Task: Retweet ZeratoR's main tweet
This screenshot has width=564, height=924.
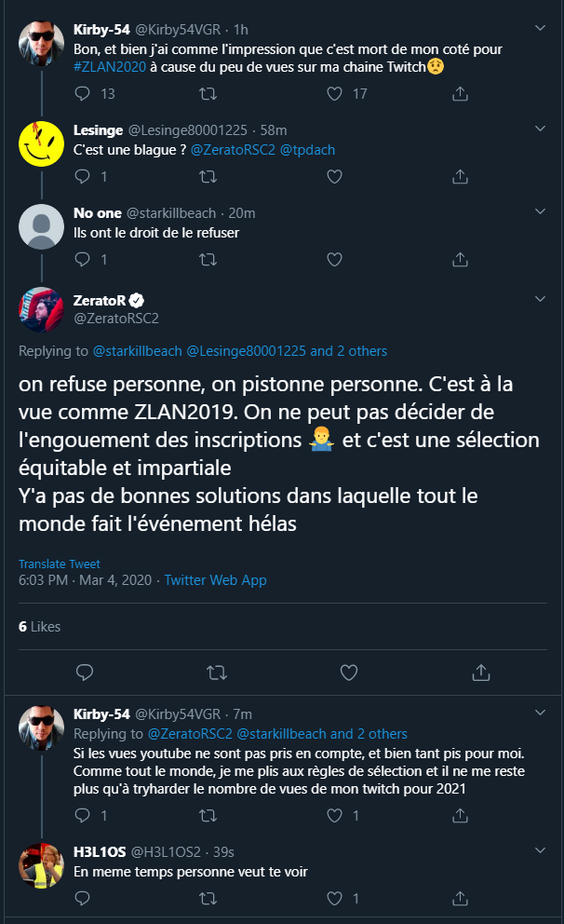Action: point(216,672)
